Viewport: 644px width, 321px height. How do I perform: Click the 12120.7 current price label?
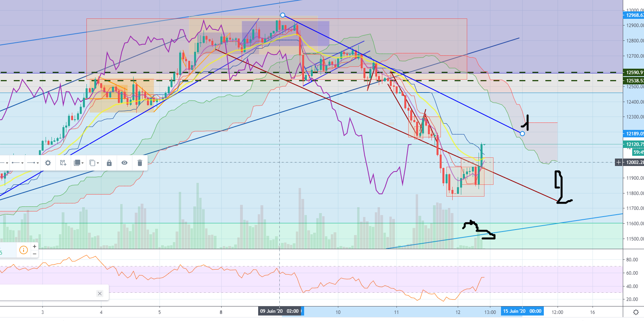click(634, 144)
